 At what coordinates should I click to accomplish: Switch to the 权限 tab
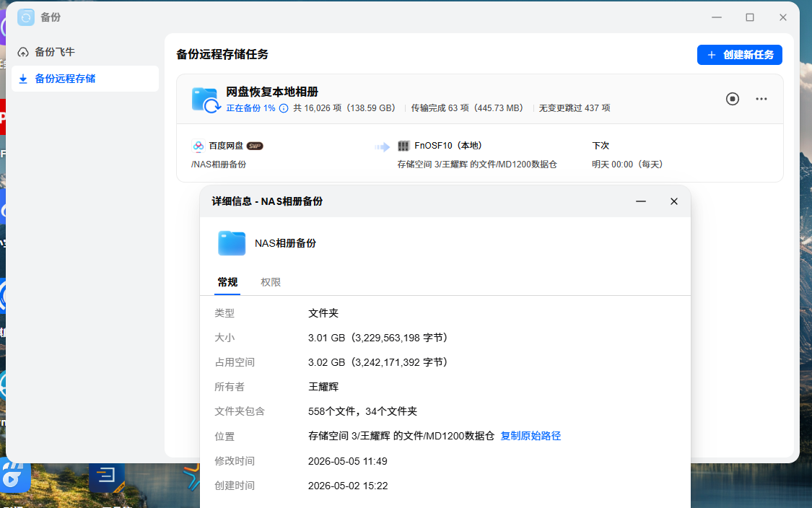[271, 282]
